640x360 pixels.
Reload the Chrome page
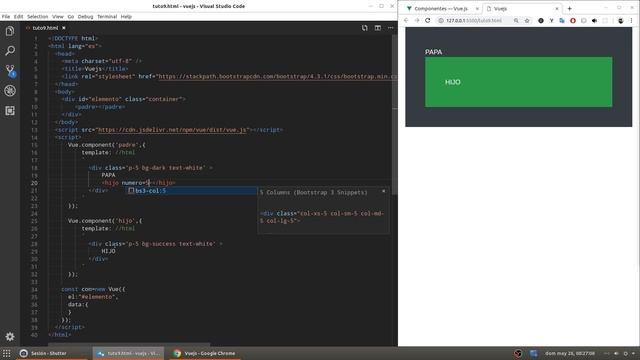pyautogui.click(x=428, y=20)
